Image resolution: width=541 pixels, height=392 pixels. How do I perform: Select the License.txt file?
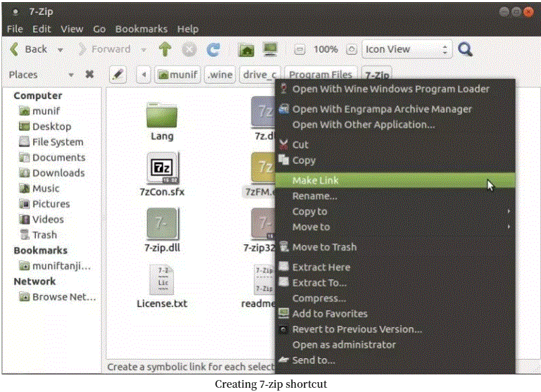pyautogui.click(x=162, y=286)
